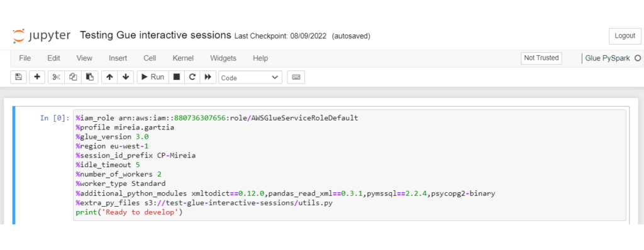Click the Logout button

625,36
